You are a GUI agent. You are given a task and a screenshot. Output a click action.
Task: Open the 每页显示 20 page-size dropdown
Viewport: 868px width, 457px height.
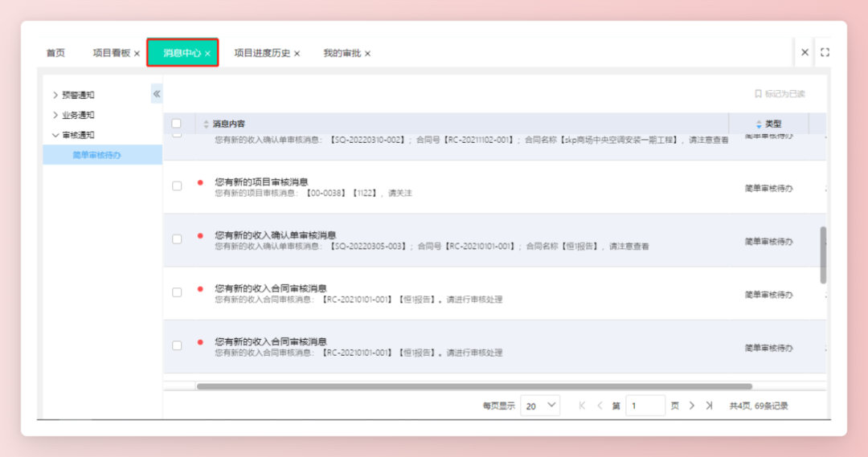pyautogui.click(x=540, y=406)
